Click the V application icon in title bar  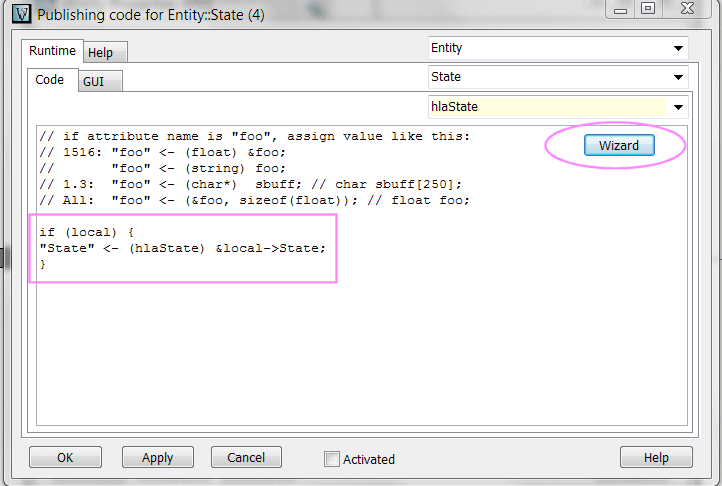(18, 15)
